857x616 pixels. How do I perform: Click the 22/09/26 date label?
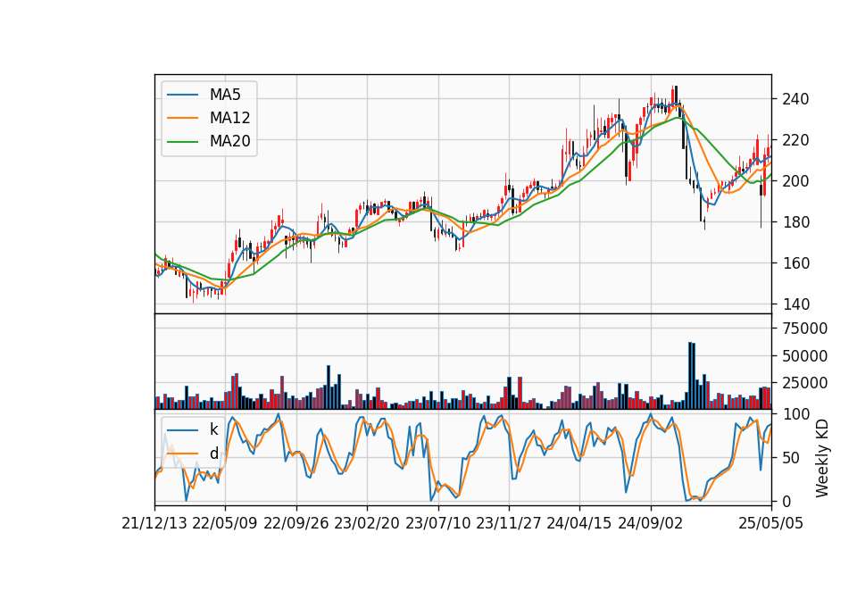(x=296, y=523)
